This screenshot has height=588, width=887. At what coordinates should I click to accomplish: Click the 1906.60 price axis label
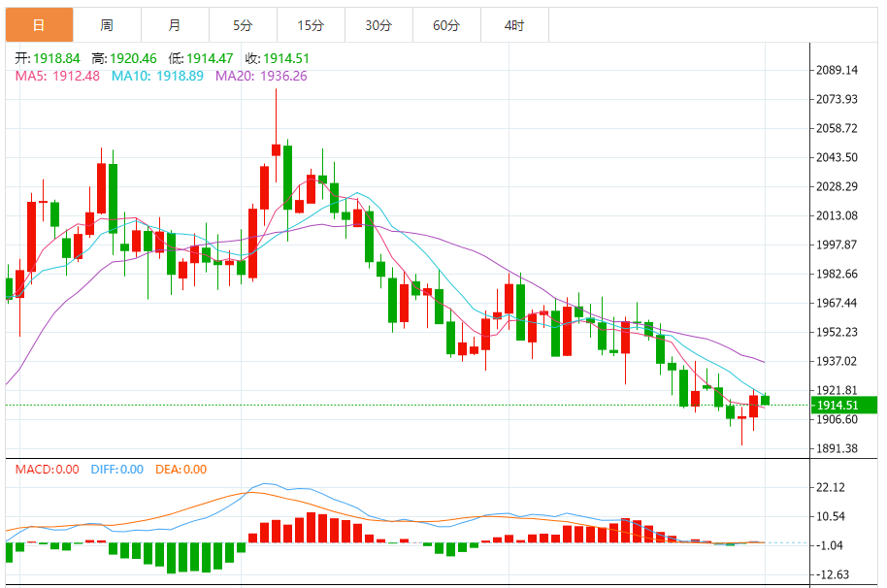coord(837,419)
